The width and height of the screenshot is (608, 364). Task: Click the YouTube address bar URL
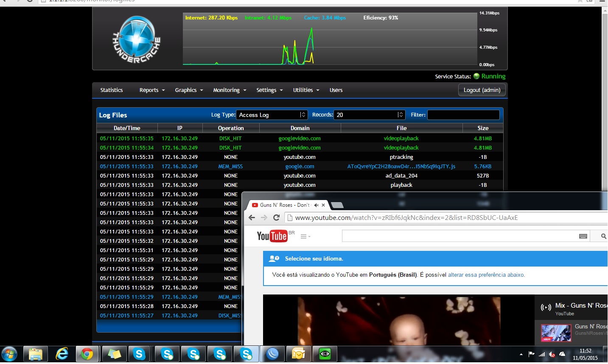pyautogui.click(x=406, y=218)
